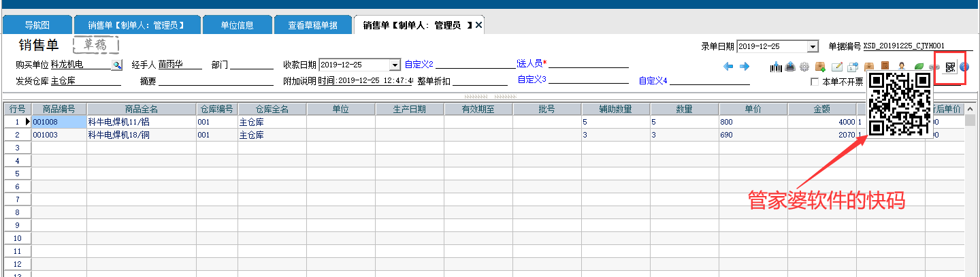The width and height of the screenshot is (980, 277).
Task: Open settings with the gear icon
Action: click(x=804, y=67)
